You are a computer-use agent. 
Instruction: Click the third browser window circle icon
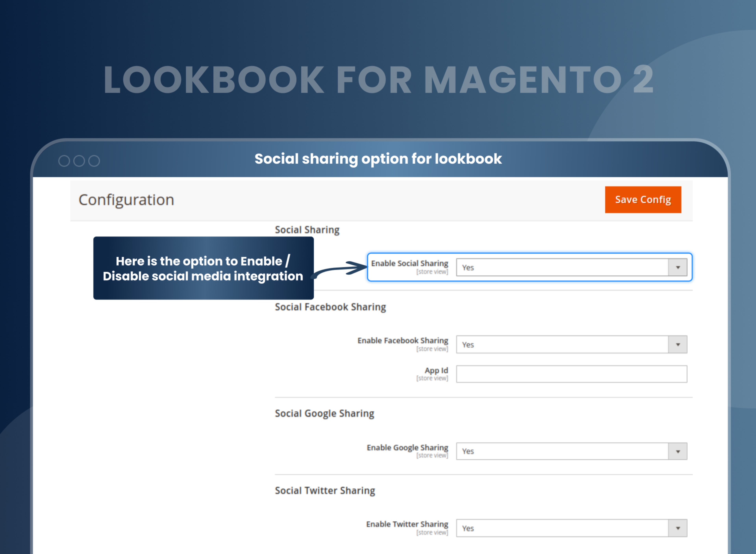tap(94, 161)
